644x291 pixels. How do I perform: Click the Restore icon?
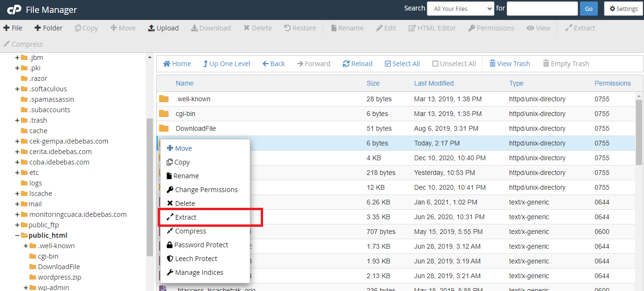point(300,28)
